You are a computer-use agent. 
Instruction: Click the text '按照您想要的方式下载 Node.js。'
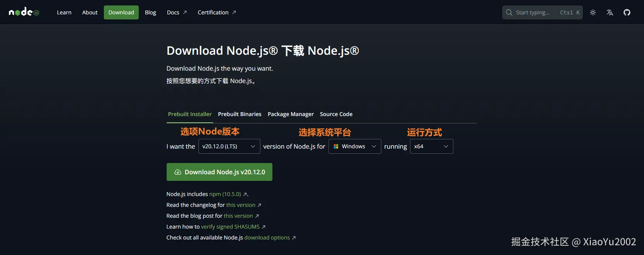(212, 81)
